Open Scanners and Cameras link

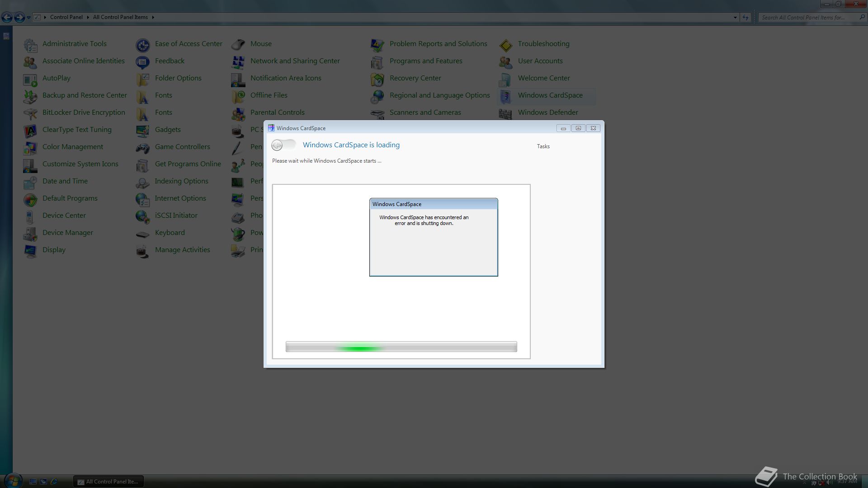(x=425, y=113)
